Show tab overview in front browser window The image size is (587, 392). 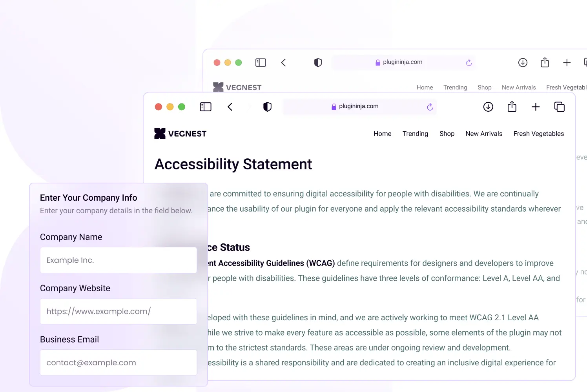560,107
